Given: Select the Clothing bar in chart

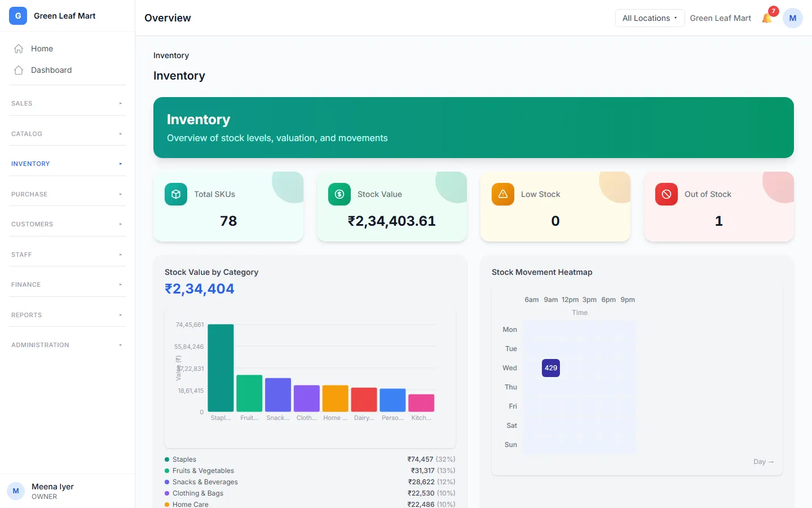Looking at the screenshot, I should (307, 398).
